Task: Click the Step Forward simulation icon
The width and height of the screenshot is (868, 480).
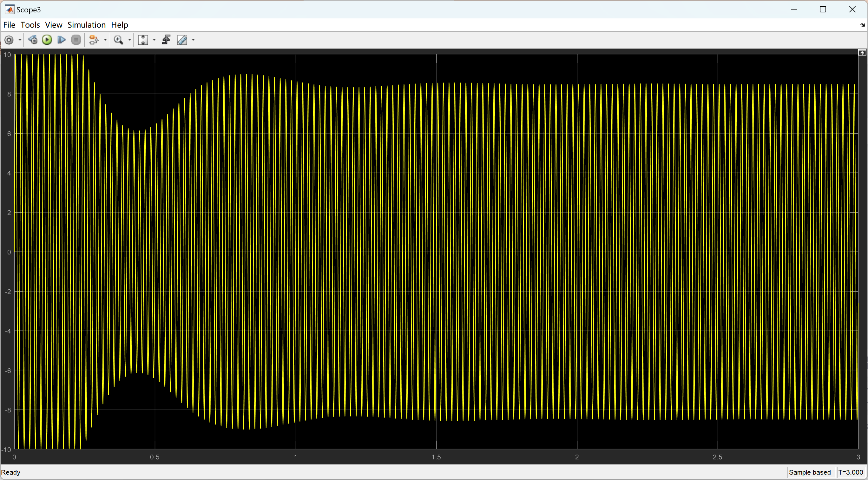Action: click(61, 40)
